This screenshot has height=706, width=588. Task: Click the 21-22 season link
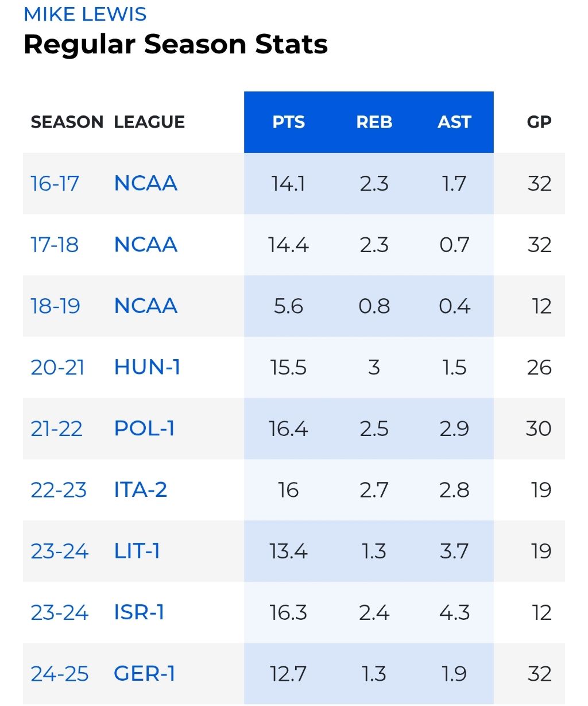pyautogui.click(x=56, y=429)
